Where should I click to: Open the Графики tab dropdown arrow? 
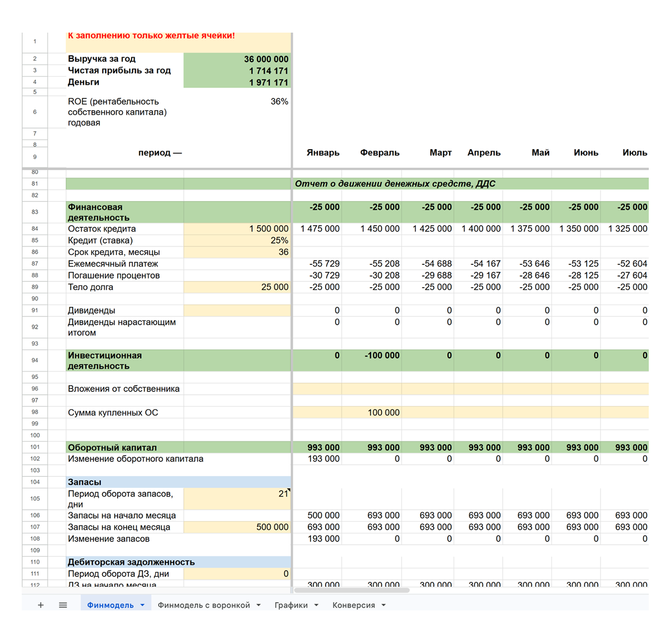[x=316, y=605]
